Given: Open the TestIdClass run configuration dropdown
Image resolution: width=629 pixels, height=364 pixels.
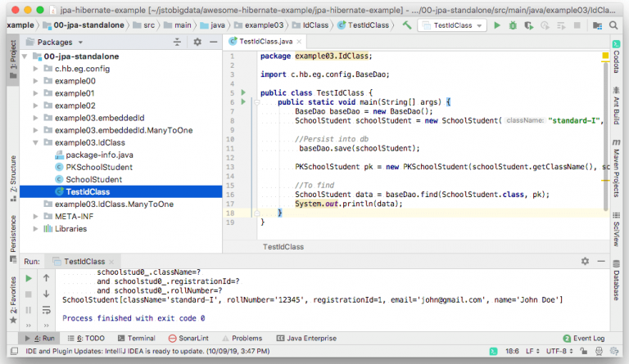Looking at the screenshot, I should (x=454, y=25).
